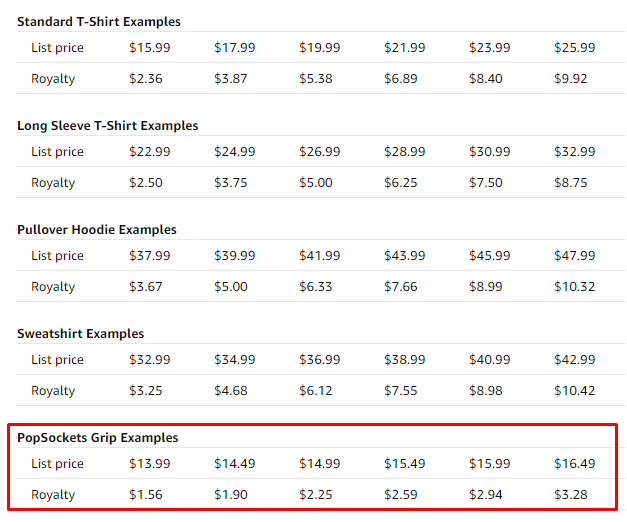627x522 pixels.
Task: Click the $1.56 PopSockets royalty value
Action: coord(146,494)
